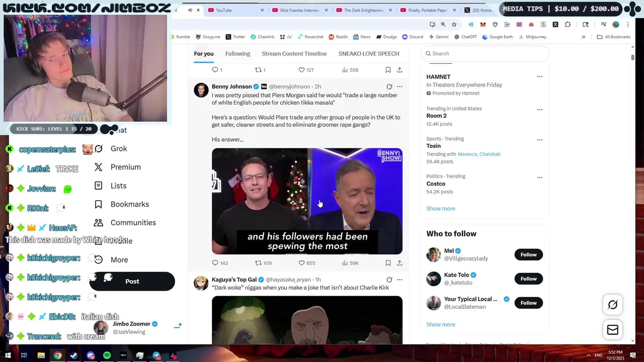The height and width of the screenshot is (362, 644).
Task: Follow Kate Tolo
Action: click(x=528, y=279)
